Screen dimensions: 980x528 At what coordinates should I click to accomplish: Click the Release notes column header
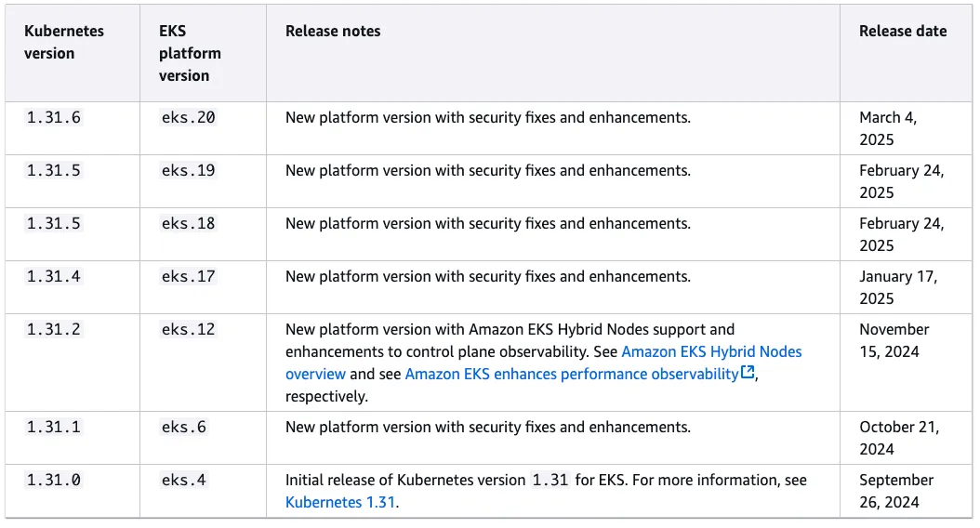click(x=333, y=31)
